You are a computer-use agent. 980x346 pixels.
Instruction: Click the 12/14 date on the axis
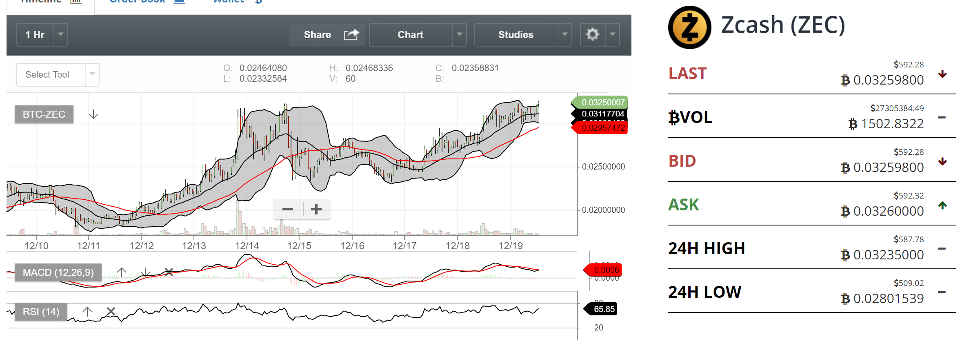247,246
